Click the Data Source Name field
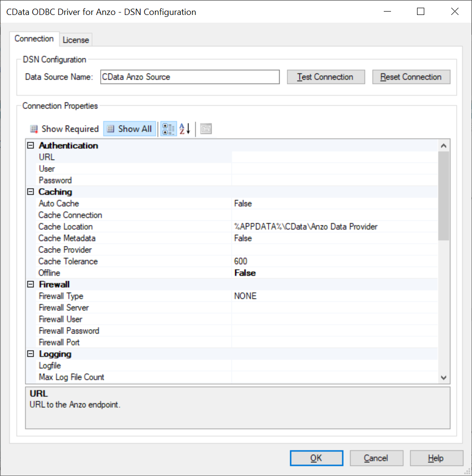 (189, 77)
